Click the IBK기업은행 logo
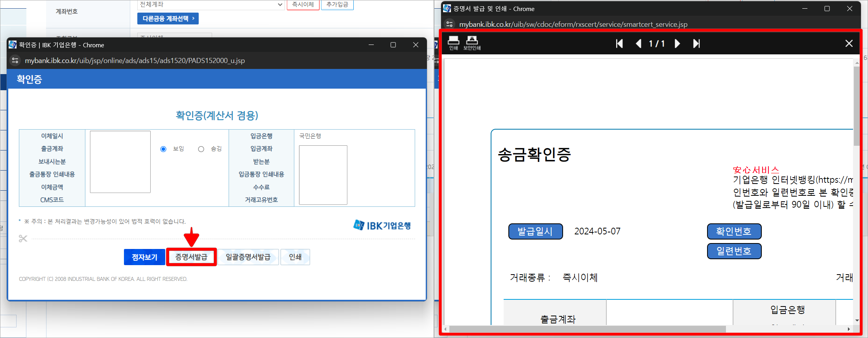The height and width of the screenshot is (338, 868). (x=382, y=225)
